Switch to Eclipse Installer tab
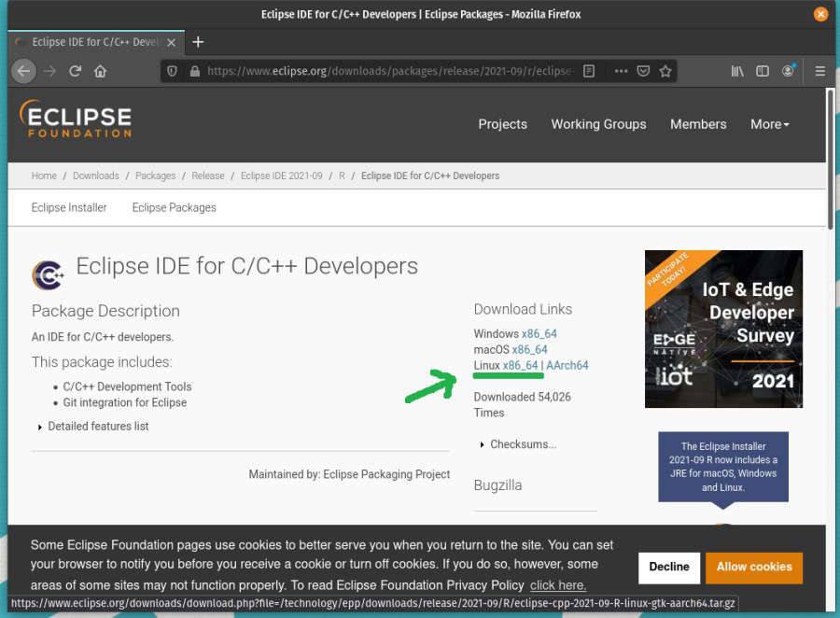 [69, 207]
